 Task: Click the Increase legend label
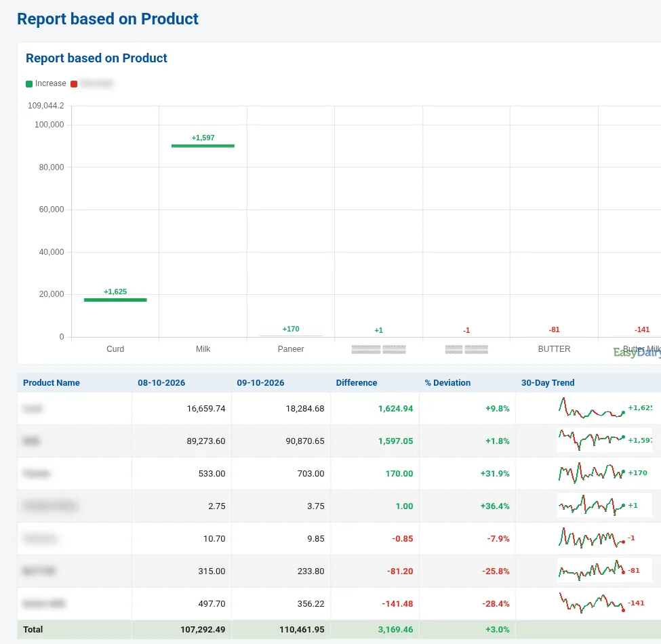(x=51, y=83)
